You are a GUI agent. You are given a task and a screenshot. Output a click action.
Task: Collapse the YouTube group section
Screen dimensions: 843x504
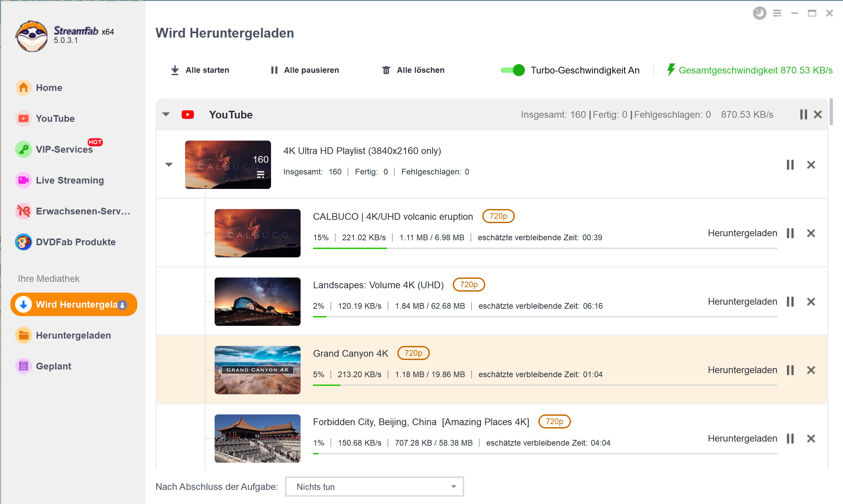pos(166,114)
